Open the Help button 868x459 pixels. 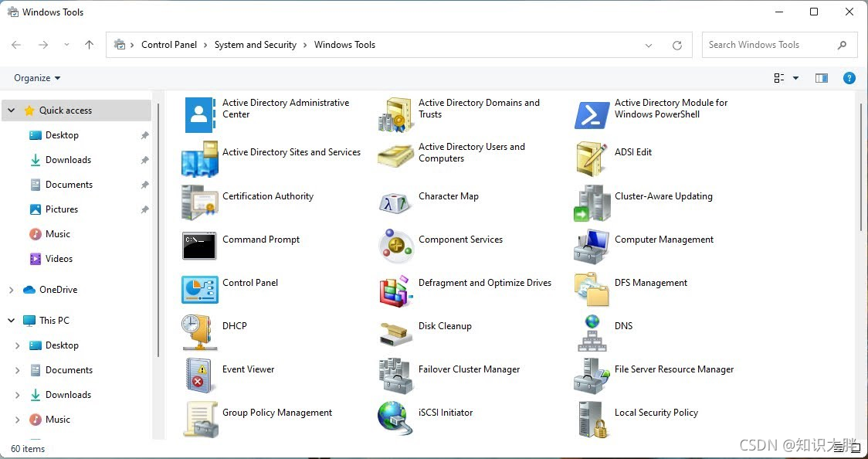(849, 78)
